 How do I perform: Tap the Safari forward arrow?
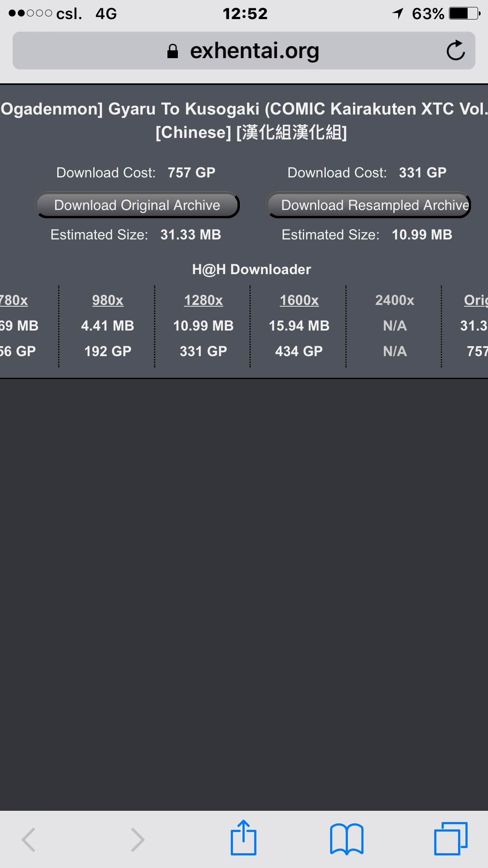coord(138,839)
